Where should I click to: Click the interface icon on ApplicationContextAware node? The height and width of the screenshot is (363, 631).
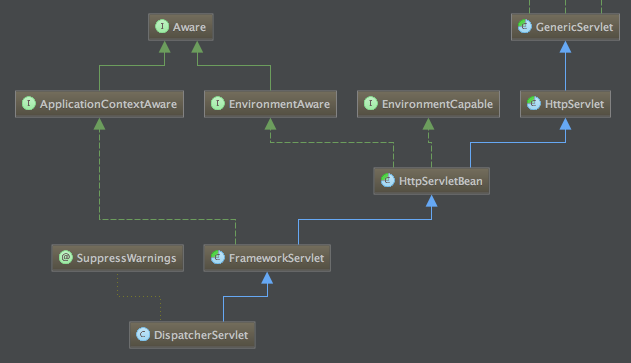[29, 103]
